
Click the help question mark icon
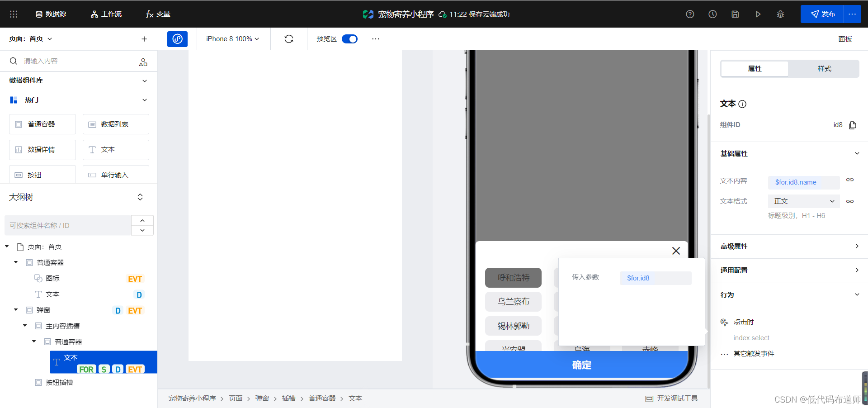[x=690, y=14]
